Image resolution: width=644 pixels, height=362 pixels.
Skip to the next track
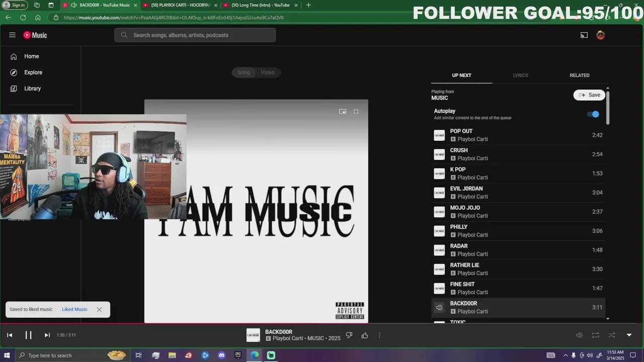pos(47,335)
